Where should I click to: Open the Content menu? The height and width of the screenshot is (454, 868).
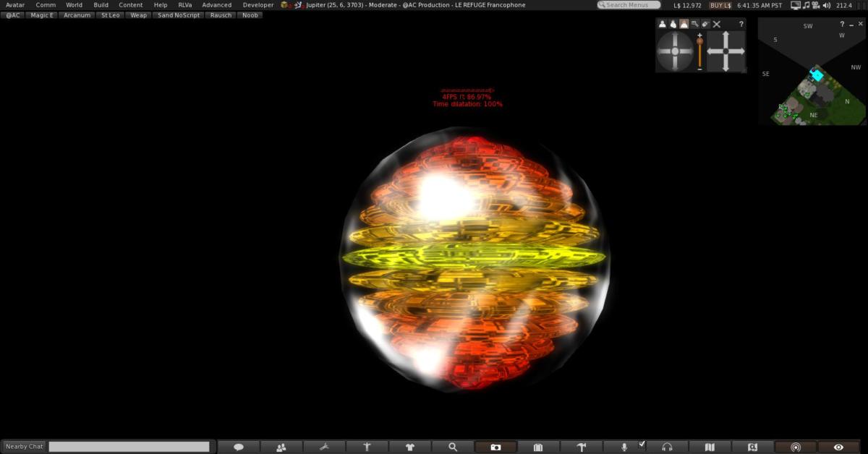pyautogui.click(x=131, y=5)
